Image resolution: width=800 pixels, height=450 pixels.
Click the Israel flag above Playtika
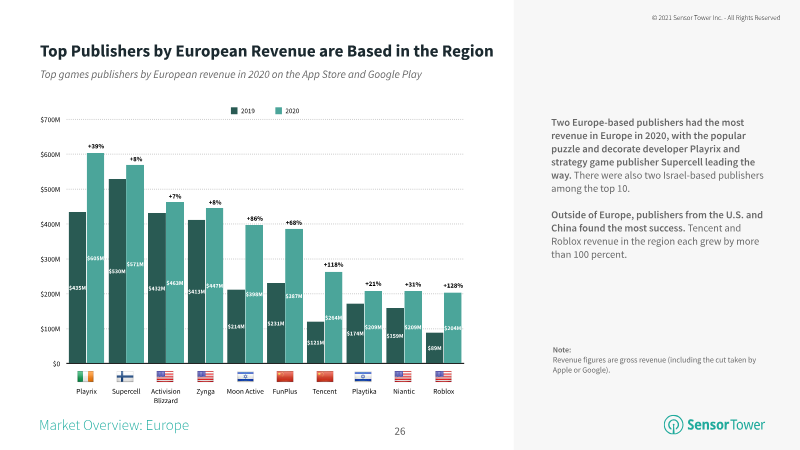(363, 377)
